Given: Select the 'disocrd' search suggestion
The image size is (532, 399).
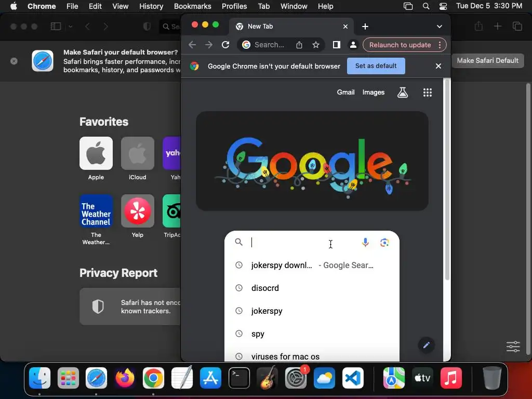Looking at the screenshot, I should (x=312, y=288).
